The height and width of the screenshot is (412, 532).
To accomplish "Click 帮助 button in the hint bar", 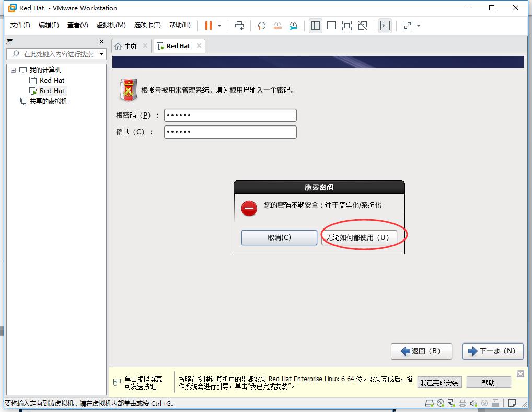I will (x=489, y=383).
